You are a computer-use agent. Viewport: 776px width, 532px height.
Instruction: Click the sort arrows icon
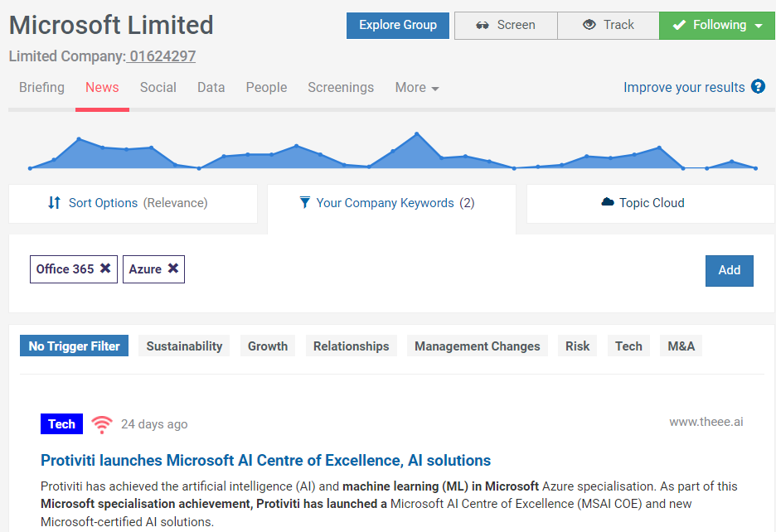(x=54, y=202)
